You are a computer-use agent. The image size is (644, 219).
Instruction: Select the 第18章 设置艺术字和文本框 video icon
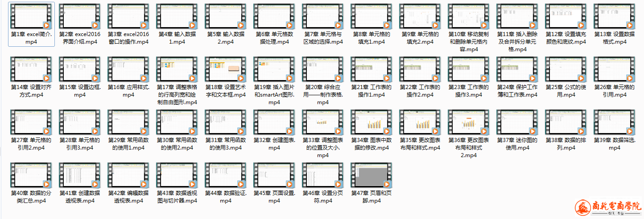click(226, 69)
